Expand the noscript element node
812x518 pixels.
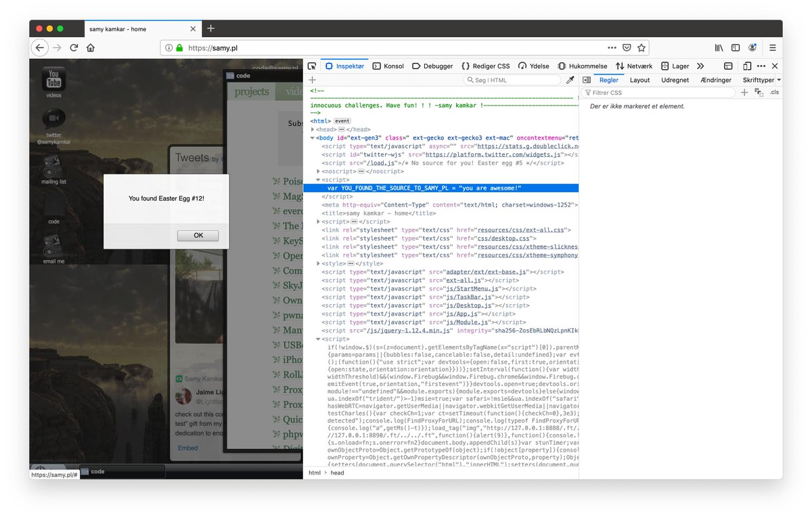(319, 171)
